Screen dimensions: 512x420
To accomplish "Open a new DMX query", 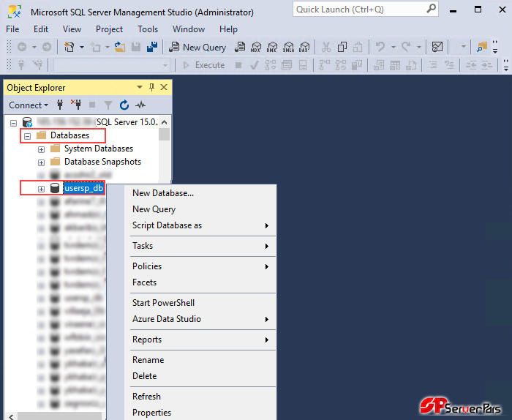I will pos(272,48).
